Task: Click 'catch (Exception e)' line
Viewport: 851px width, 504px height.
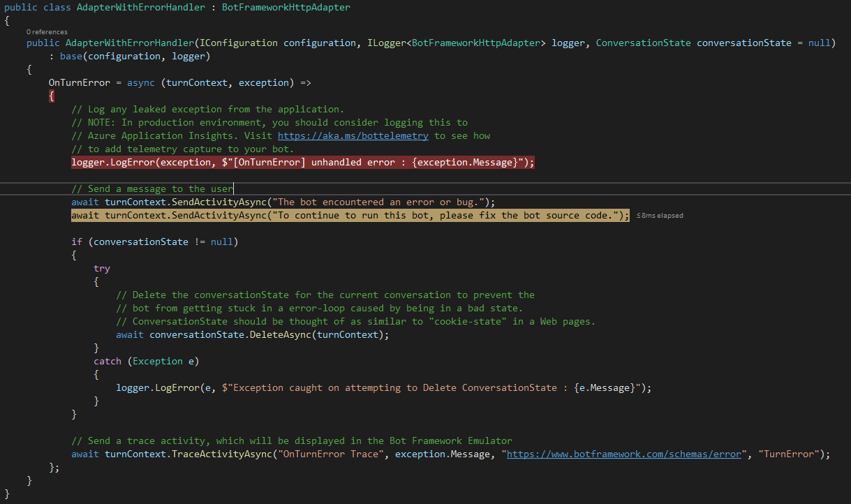Action: (x=147, y=361)
